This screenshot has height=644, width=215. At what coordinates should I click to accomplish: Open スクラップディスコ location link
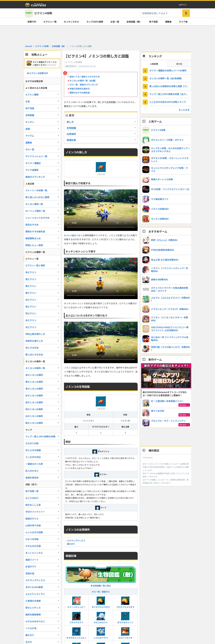point(76,541)
